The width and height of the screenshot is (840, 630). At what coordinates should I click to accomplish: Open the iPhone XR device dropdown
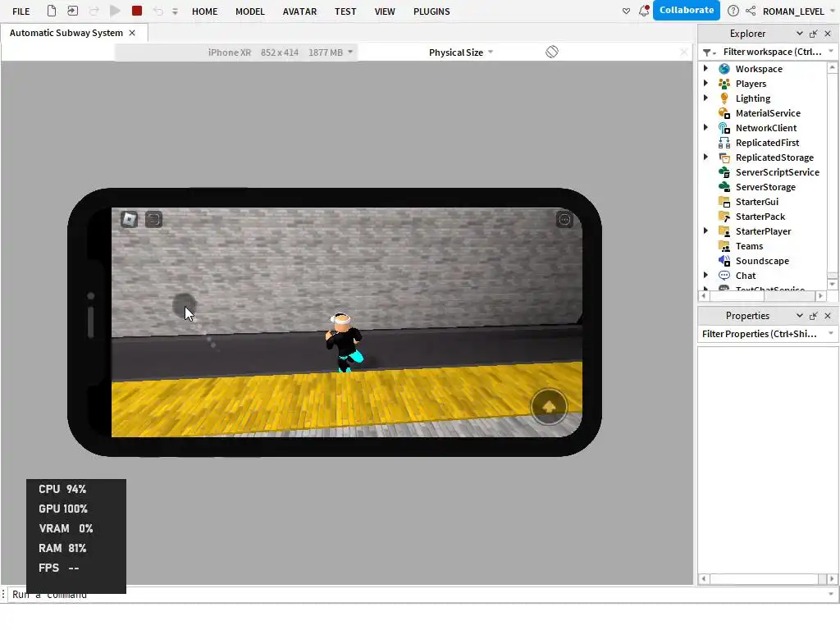click(x=281, y=52)
